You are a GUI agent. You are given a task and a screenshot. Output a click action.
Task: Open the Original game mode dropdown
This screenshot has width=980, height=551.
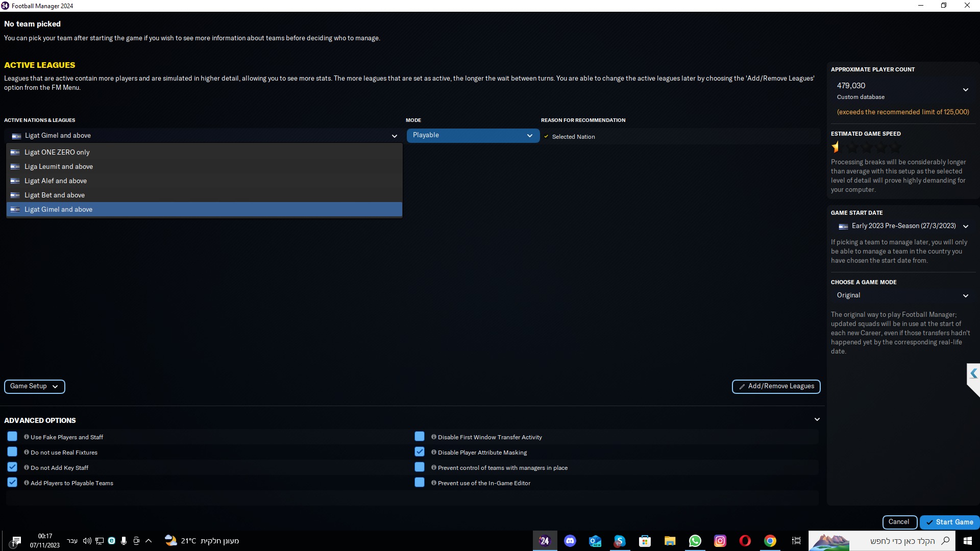[x=902, y=295]
